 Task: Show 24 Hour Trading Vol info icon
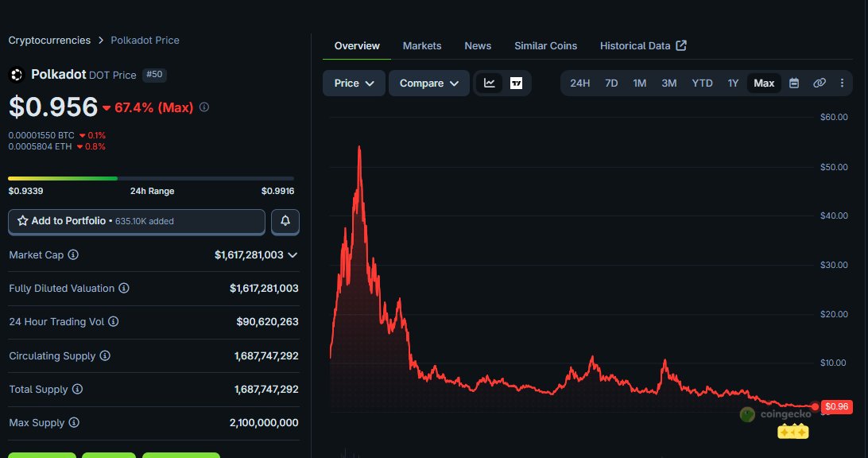pyautogui.click(x=114, y=321)
